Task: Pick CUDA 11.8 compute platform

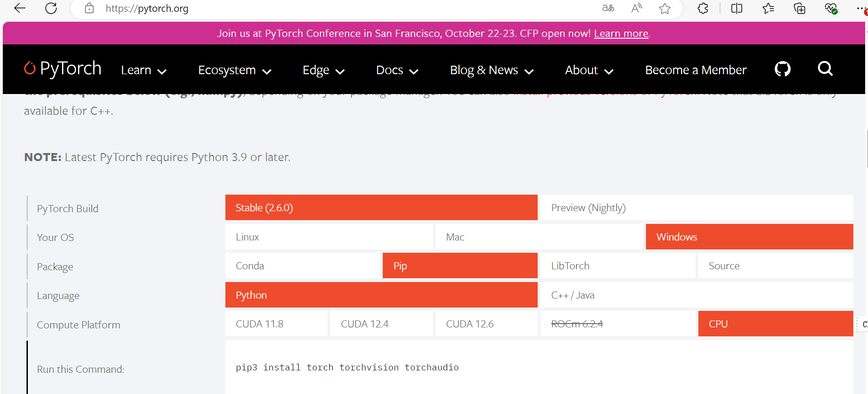Action: pyautogui.click(x=276, y=324)
